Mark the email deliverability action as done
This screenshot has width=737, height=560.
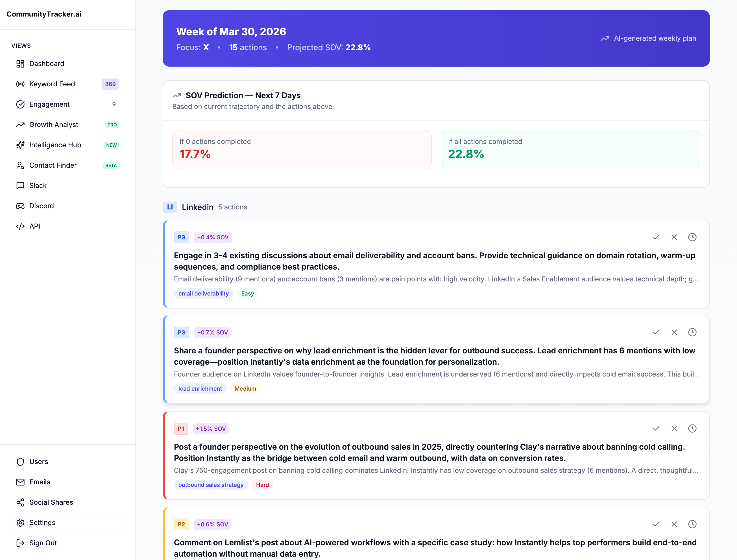[656, 237]
